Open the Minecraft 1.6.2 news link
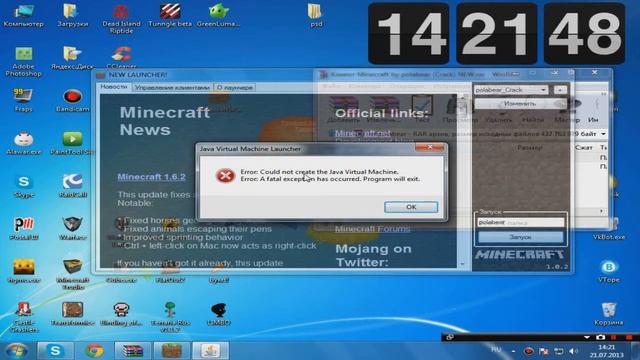 [151, 177]
